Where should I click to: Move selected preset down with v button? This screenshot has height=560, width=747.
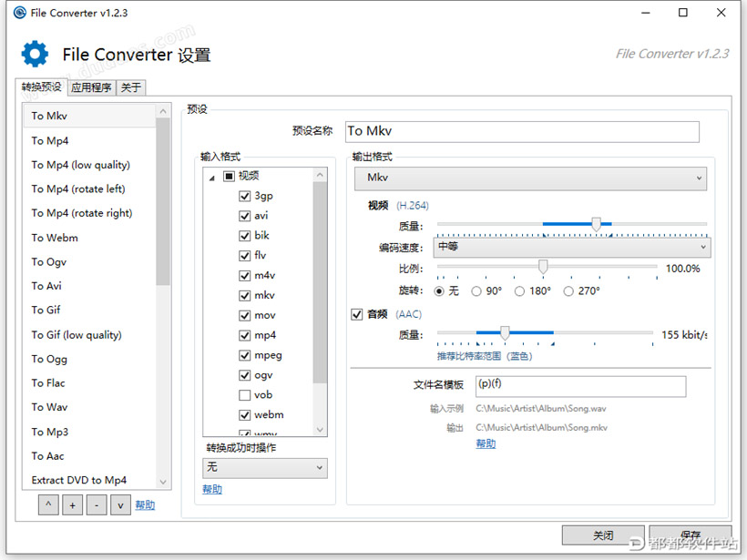(120, 504)
